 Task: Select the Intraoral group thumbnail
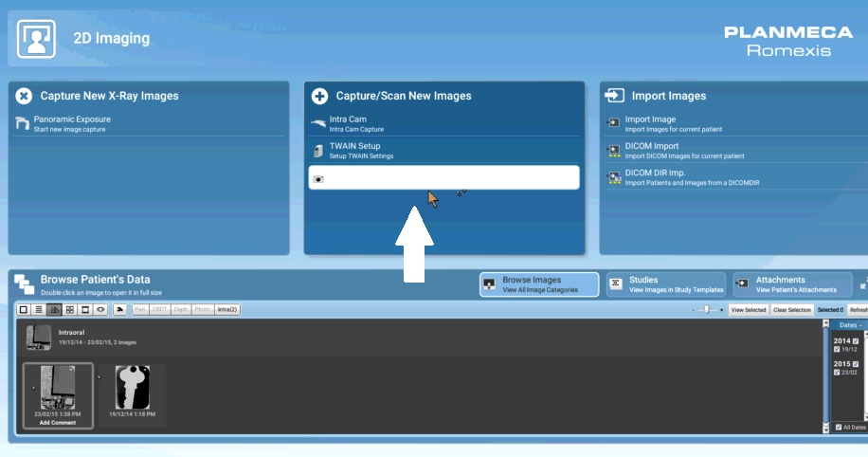coord(39,337)
